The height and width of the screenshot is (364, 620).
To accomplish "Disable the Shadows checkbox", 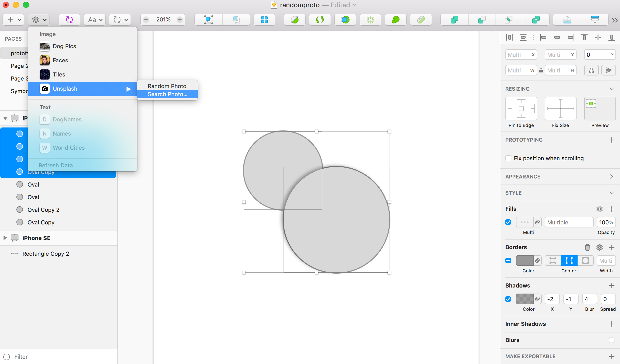I will click(508, 299).
